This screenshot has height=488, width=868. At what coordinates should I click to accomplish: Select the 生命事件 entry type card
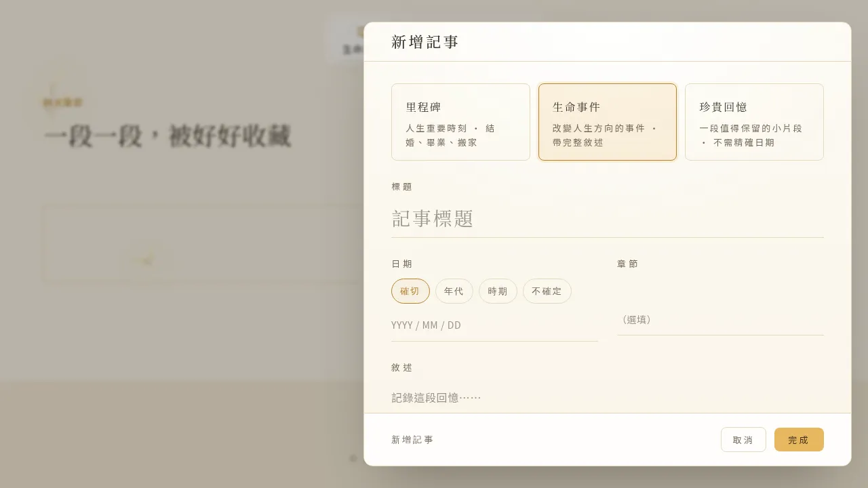click(608, 122)
